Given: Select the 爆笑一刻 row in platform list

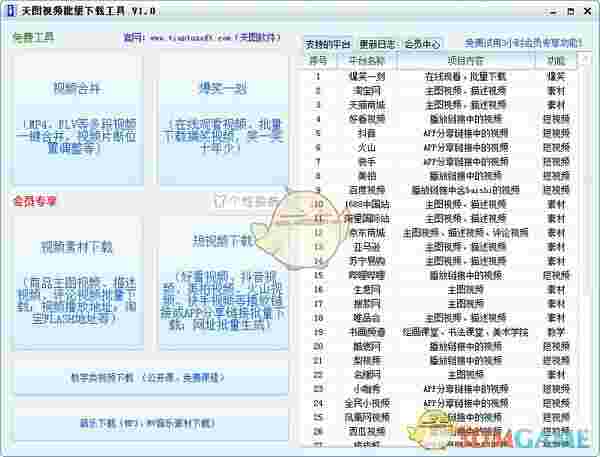Looking at the screenshot, I should [440, 77].
